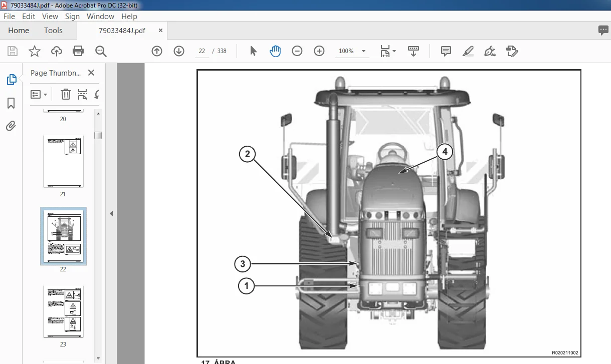
Task: Click the Save file icon
Action: coord(13,51)
